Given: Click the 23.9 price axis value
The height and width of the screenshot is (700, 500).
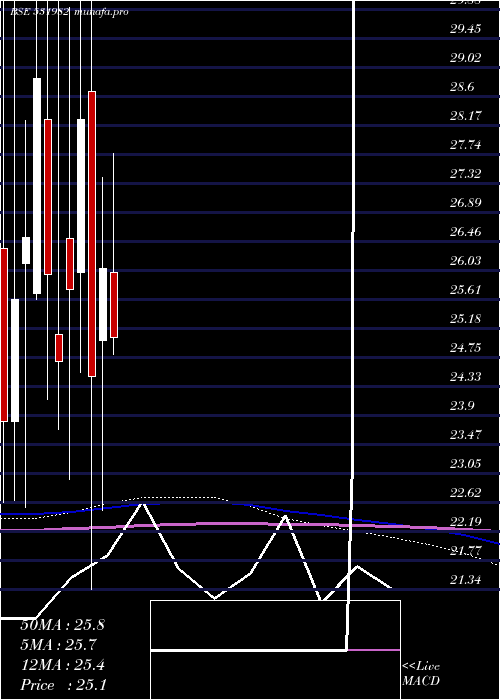Looking at the screenshot, I should pos(462,405).
